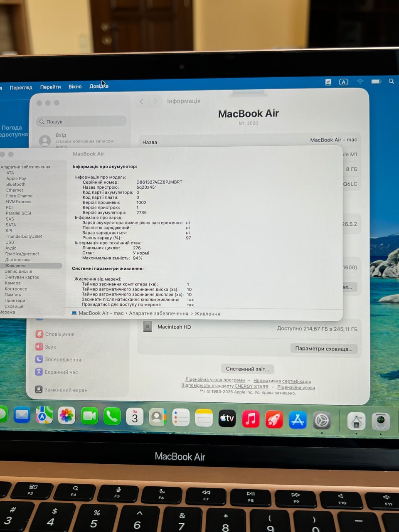Select Parallel SCSI in hardware list
399x532 pixels.
click(18, 213)
